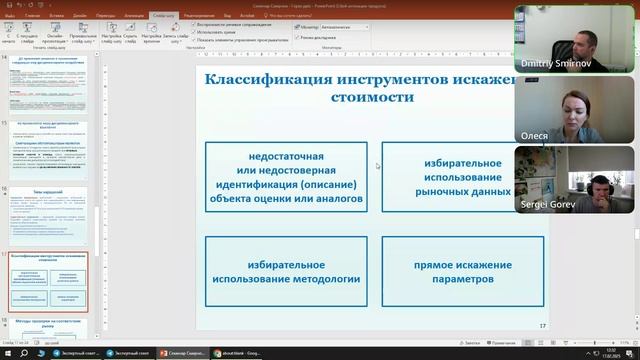Open the Edge browser in taskbar

pos(41,353)
